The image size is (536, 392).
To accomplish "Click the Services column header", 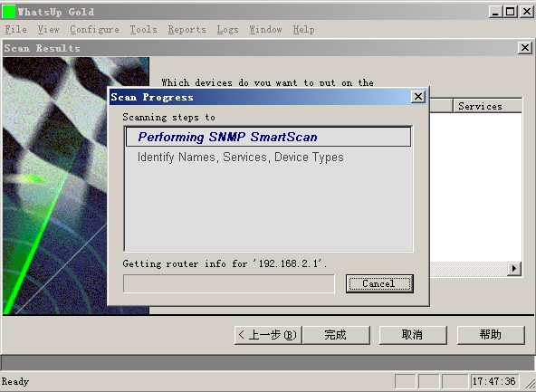I will [487, 106].
